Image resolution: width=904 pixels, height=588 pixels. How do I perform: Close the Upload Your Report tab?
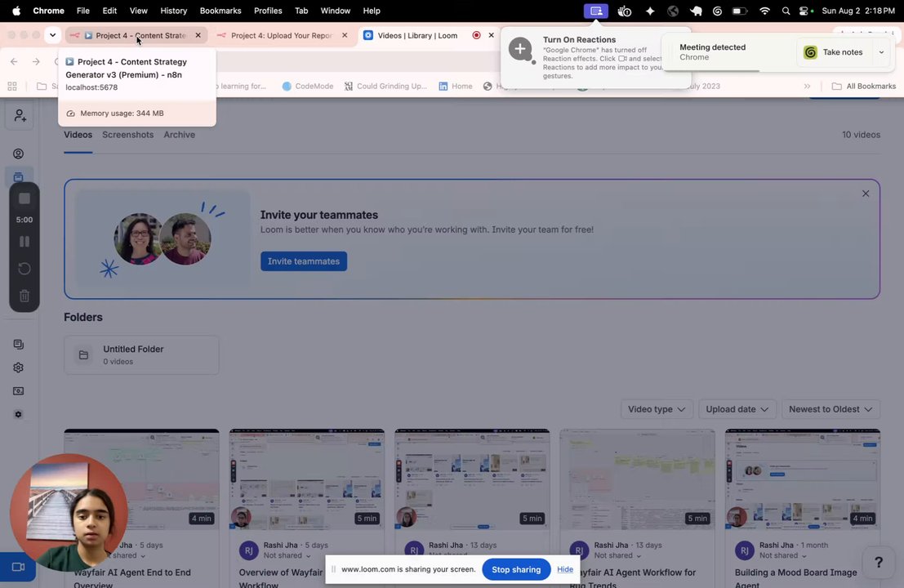point(344,35)
